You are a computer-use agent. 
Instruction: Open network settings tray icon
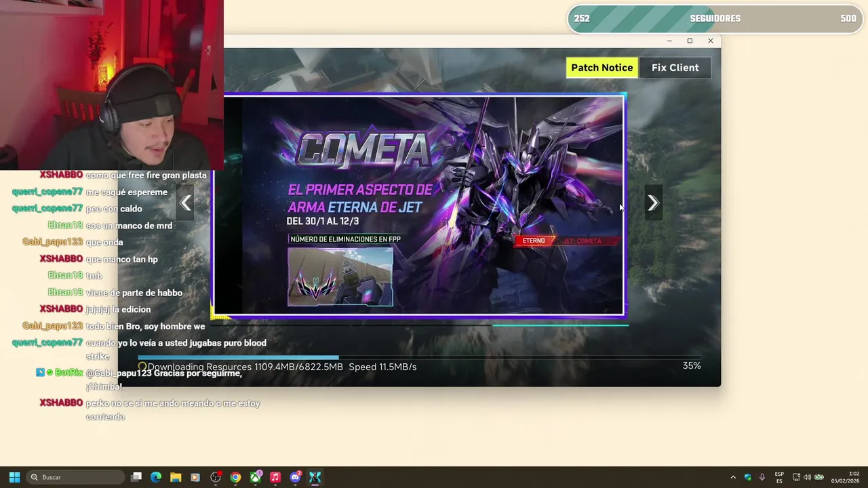(796, 477)
